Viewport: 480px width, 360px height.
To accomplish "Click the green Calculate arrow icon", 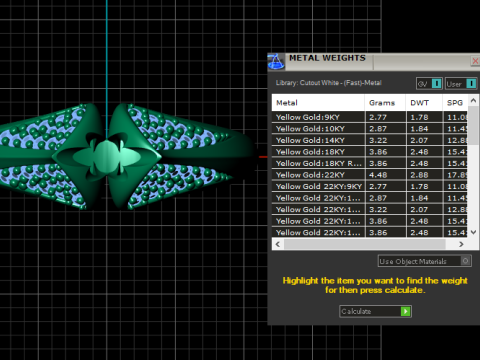I will click(405, 311).
